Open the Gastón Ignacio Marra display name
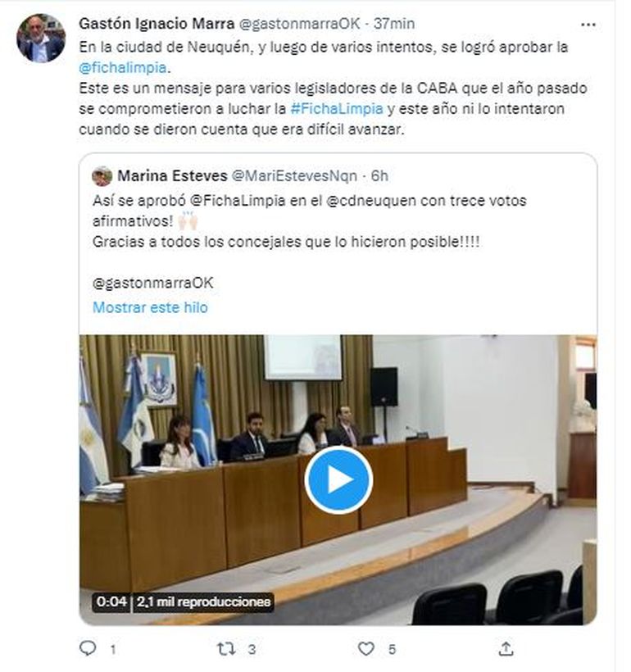Screen dimensions: 631x672 point(157,24)
